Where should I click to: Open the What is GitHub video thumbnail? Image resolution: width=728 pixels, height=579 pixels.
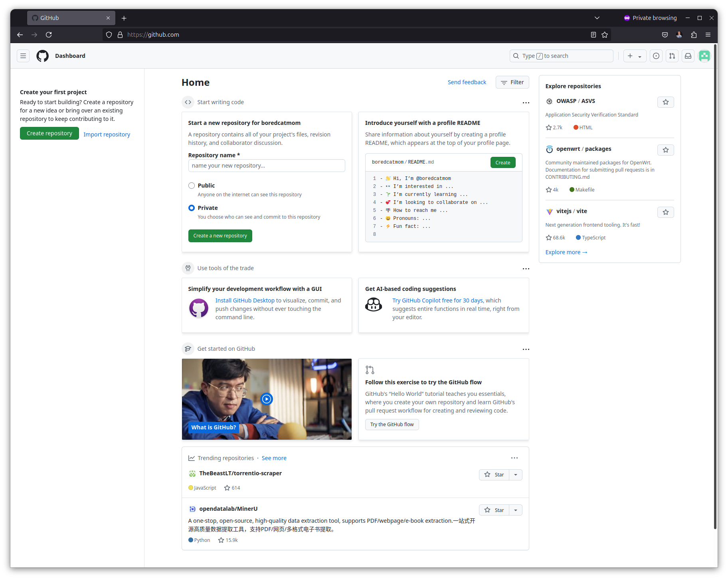point(267,399)
